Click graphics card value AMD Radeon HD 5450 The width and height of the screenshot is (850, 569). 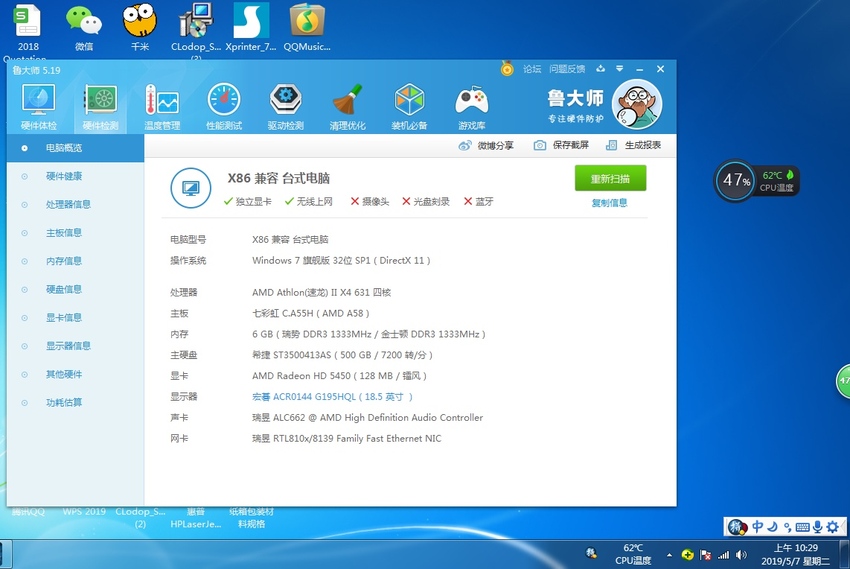(339, 376)
